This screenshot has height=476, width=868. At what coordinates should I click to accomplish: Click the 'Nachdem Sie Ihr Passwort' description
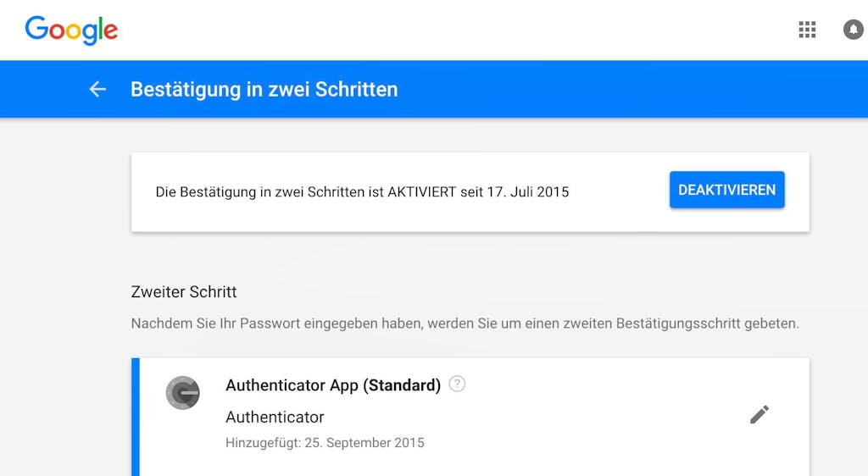[465, 324]
